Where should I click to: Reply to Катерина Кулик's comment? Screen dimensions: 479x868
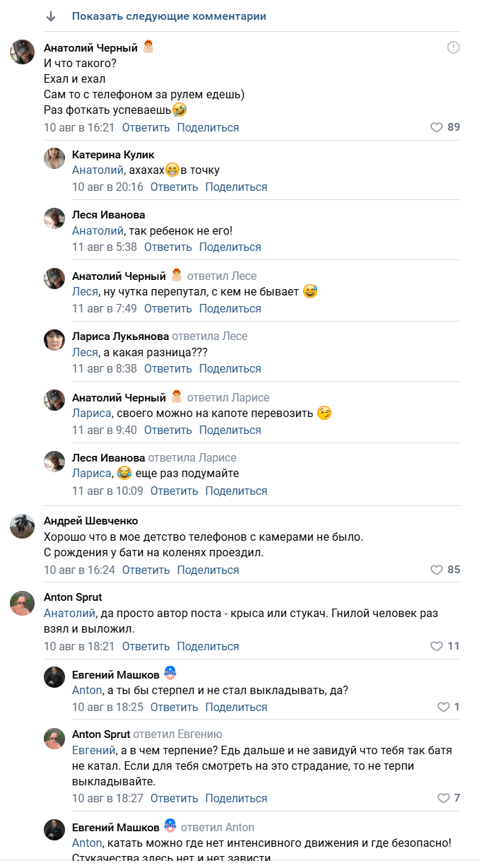click(x=174, y=187)
